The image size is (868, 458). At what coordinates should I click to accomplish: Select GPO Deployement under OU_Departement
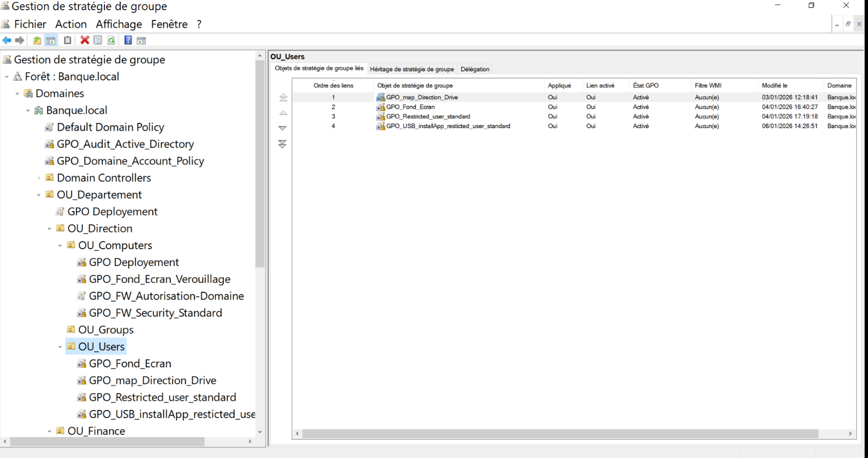click(112, 211)
